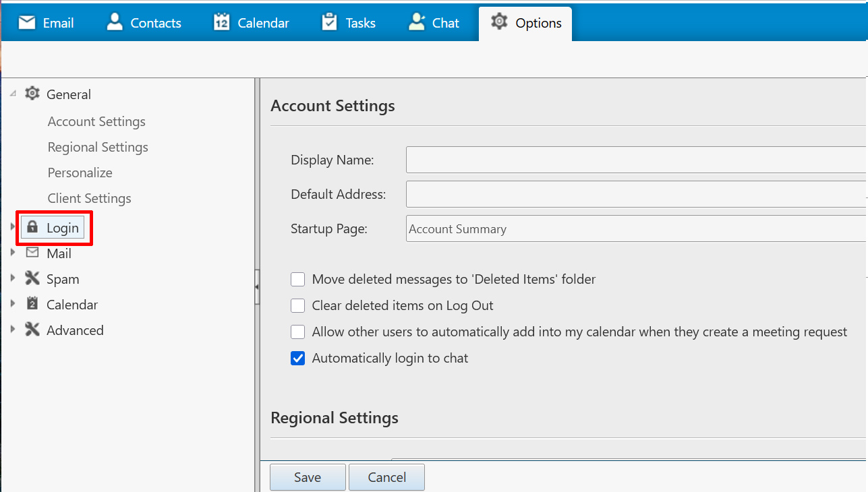Open the Email tab
This screenshot has height=492, width=868.
(46, 23)
